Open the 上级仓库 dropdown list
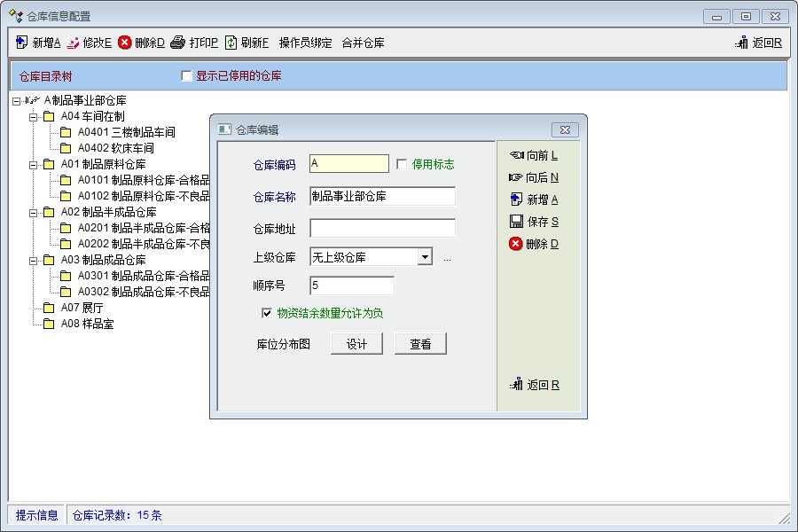 tap(425, 257)
